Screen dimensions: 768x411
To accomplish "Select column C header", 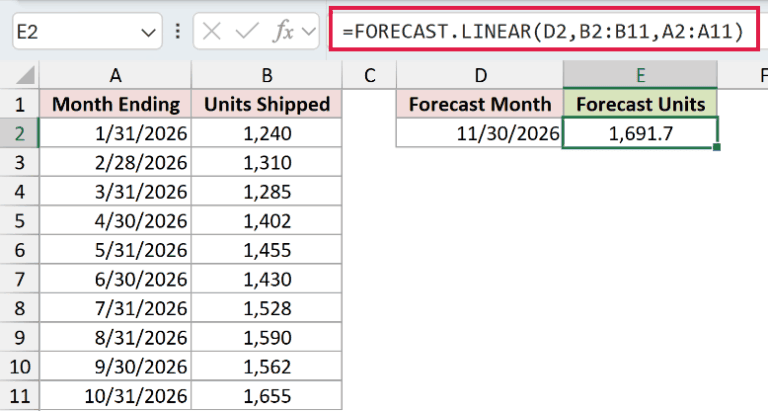I will (369, 75).
